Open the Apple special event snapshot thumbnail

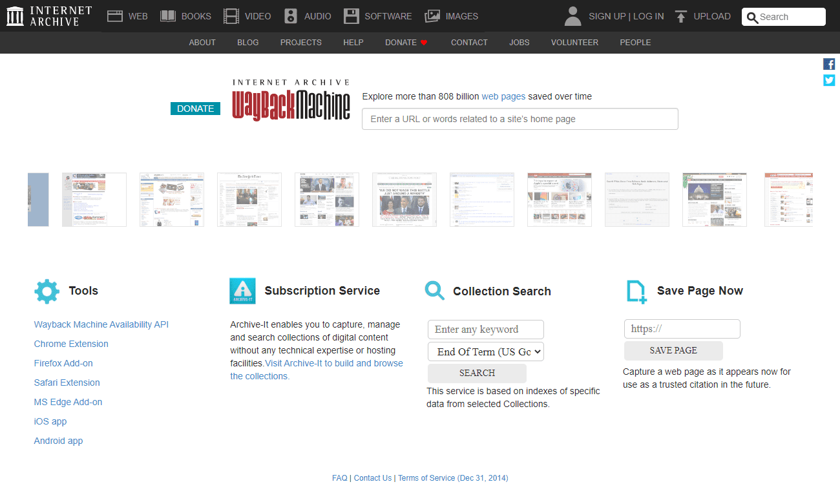560,200
